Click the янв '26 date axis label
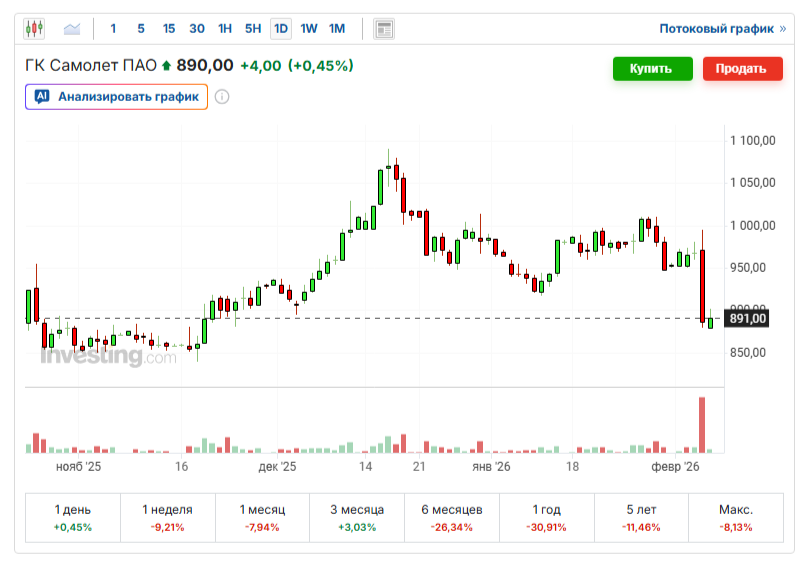The image size is (804, 564). pyautogui.click(x=491, y=467)
